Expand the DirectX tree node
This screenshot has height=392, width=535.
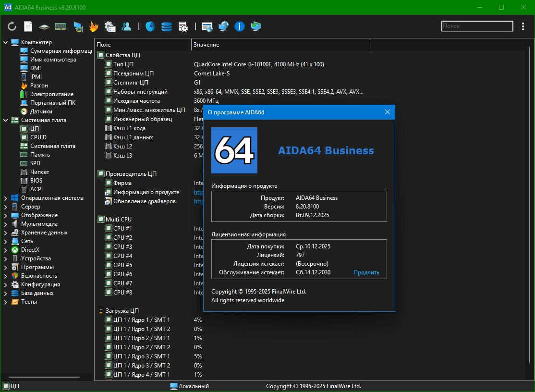coord(6,250)
